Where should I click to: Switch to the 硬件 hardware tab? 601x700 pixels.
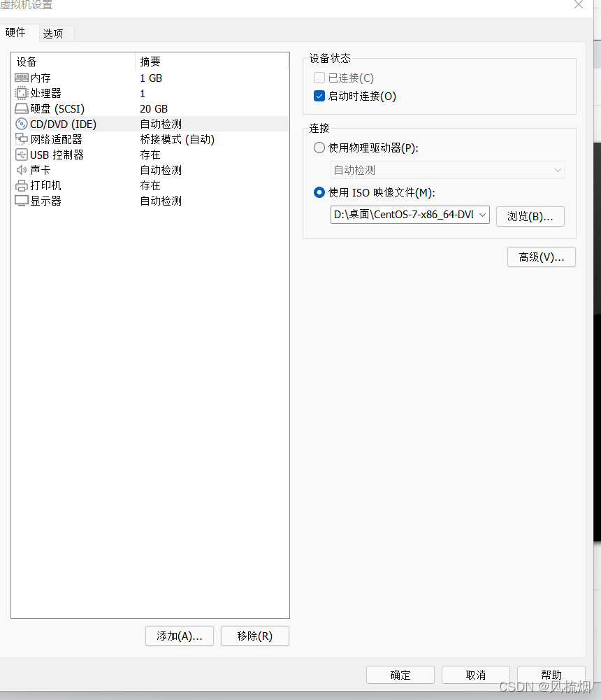[15, 33]
